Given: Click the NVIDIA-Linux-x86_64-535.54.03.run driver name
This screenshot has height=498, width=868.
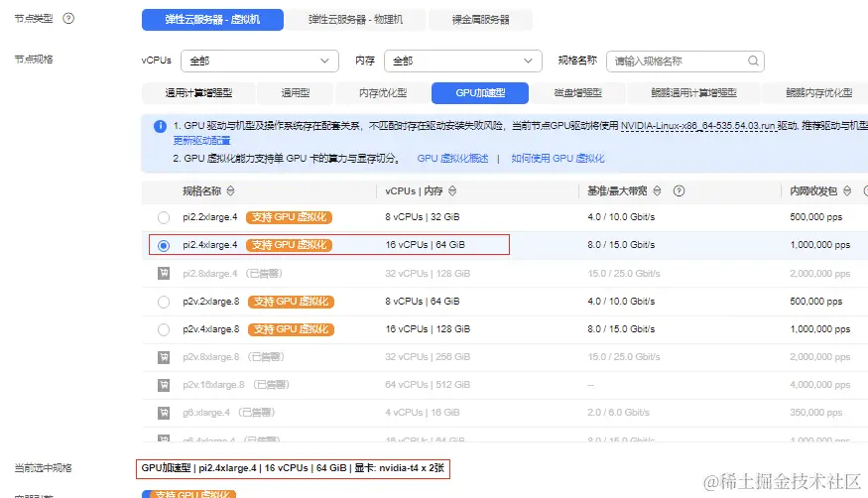Looking at the screenshot, I should click(697, 126).
